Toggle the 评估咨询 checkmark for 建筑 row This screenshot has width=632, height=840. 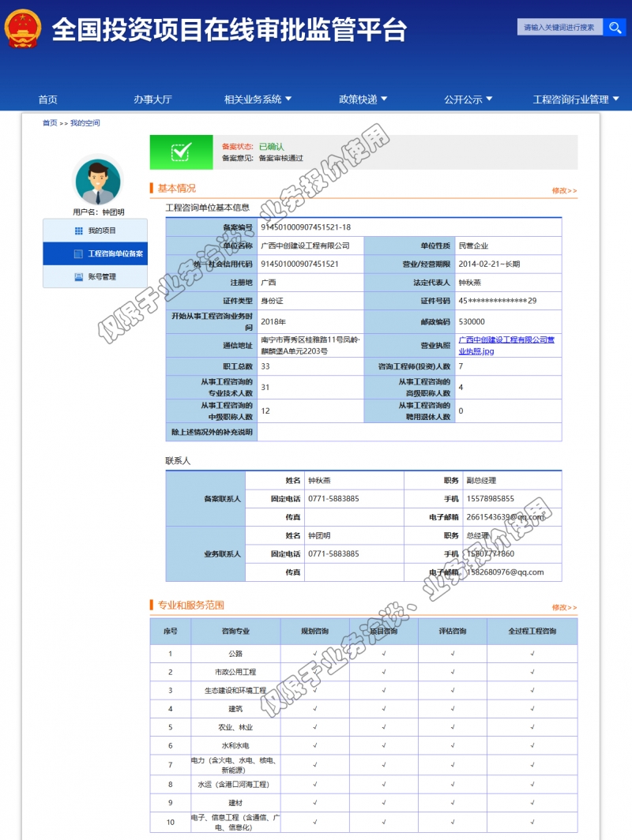pyautogui.click(x=452, y=708)
